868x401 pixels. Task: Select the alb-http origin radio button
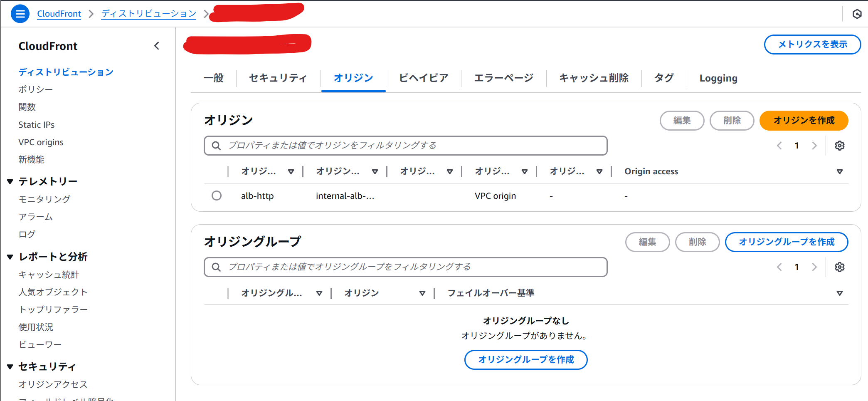point(217,196)
